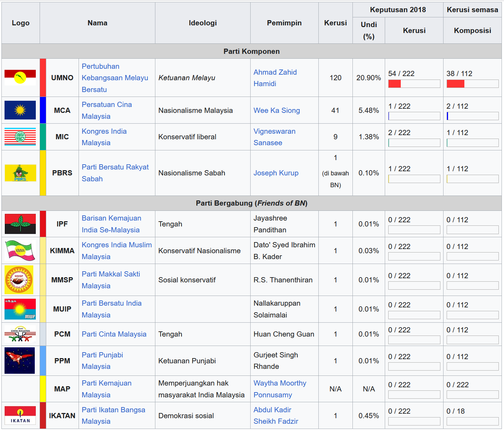Click the IKATAN party logo
Screen dimensions: 504x430
tap(20, 415)
